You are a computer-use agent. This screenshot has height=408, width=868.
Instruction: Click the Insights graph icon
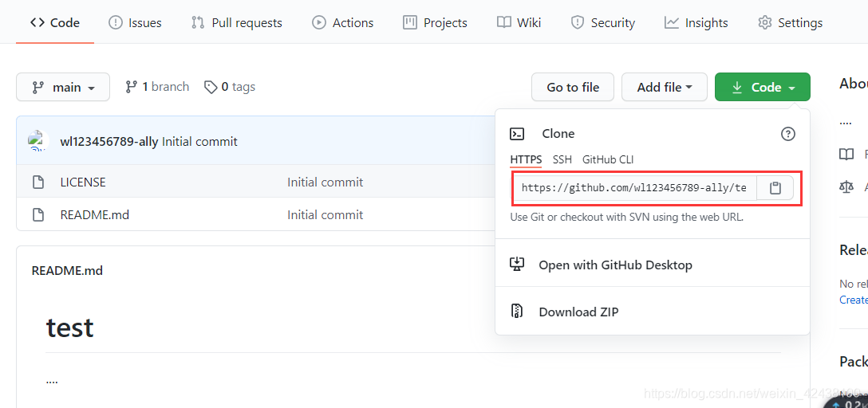pyautogui.click(x=672, y=22)
